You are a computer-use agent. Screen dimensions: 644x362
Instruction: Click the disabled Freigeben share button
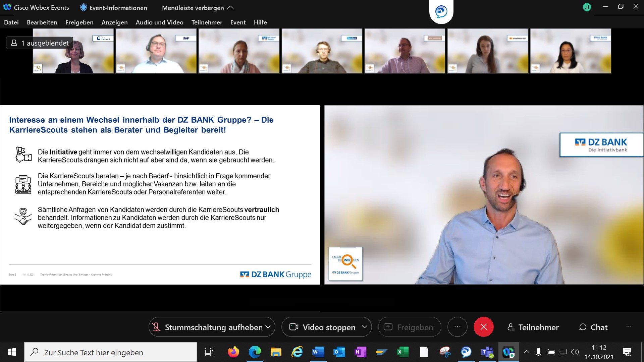coord(409,327)
